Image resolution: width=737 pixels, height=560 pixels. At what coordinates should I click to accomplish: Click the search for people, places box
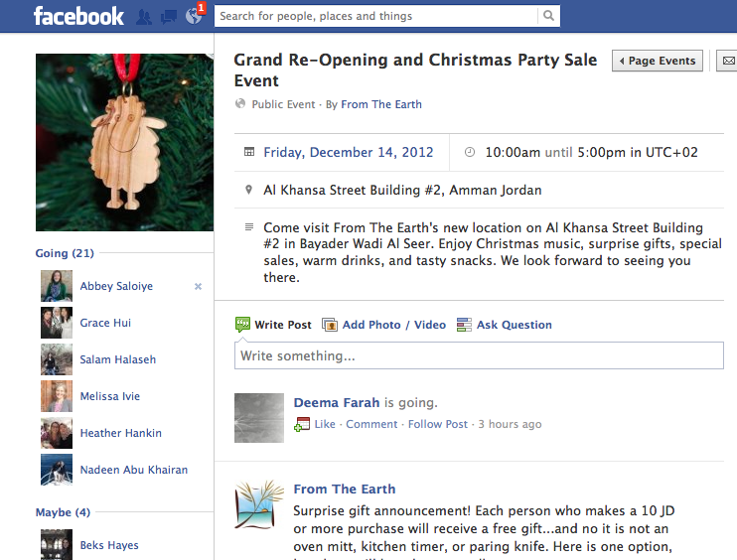377,16
